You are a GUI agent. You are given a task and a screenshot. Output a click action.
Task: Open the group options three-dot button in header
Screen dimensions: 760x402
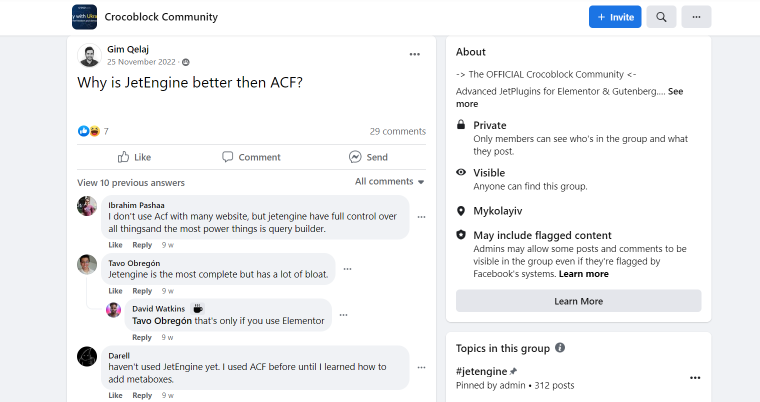pyautogui.click(x=696, y=17)
